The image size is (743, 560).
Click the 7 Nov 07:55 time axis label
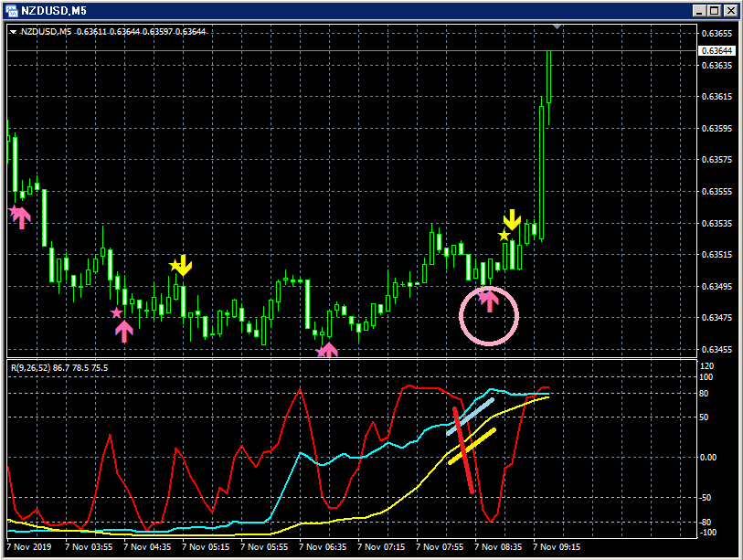click(440, 546)
